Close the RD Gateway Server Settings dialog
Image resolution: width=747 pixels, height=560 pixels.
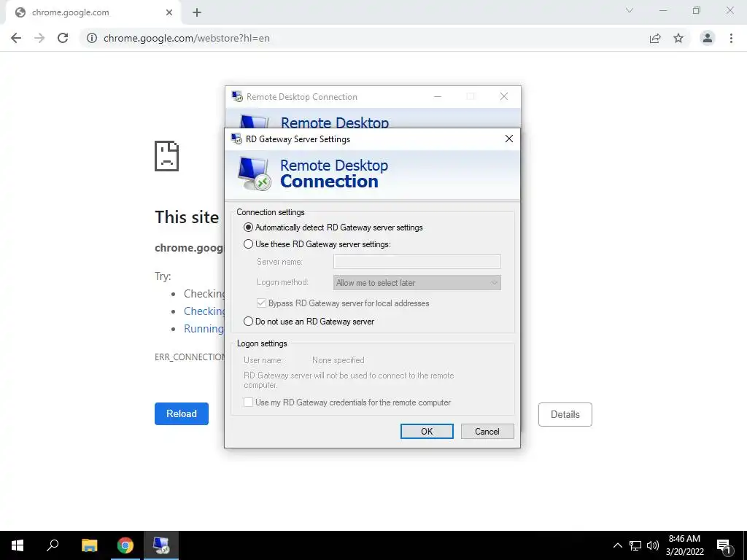click(x=508, y=139)
